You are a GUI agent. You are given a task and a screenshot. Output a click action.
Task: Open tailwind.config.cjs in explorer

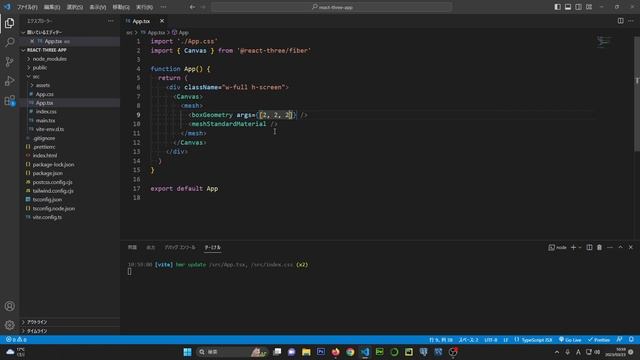pyautogui.click(x=53, y=191)
